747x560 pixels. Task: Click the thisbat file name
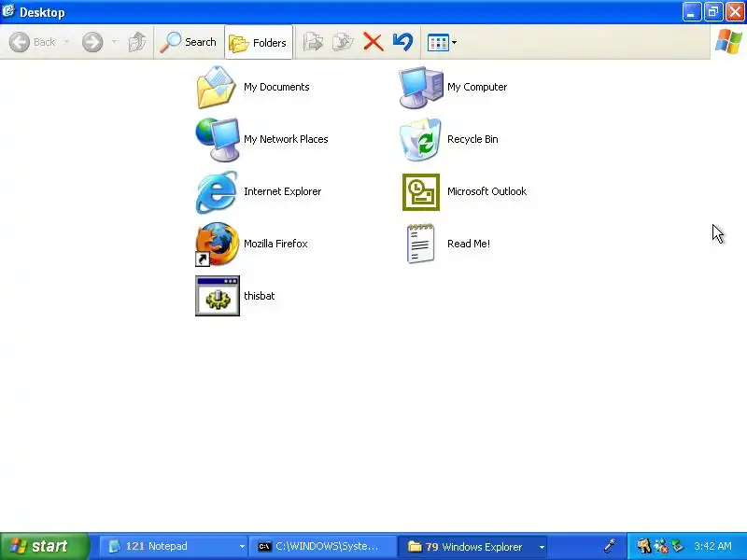pyautogui.click(x=260, y=296)
